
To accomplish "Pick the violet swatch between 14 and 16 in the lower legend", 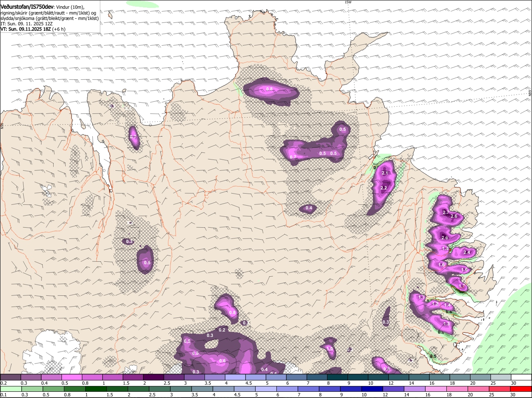I will coord(415,389).
